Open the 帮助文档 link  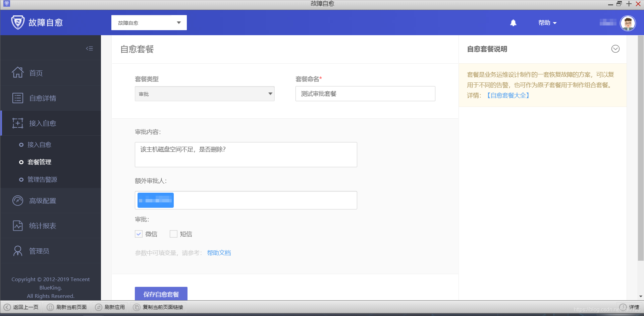[x=219, y=253]
